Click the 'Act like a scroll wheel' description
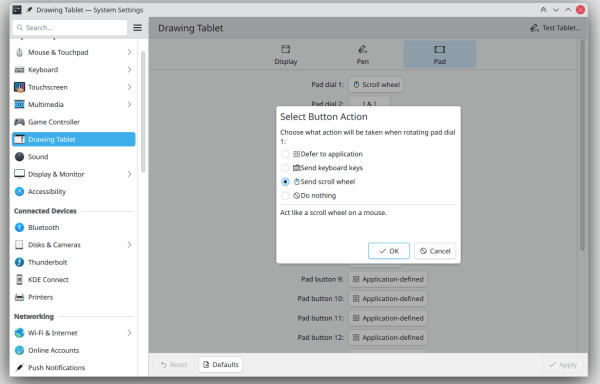 click(x=333, y=212)
